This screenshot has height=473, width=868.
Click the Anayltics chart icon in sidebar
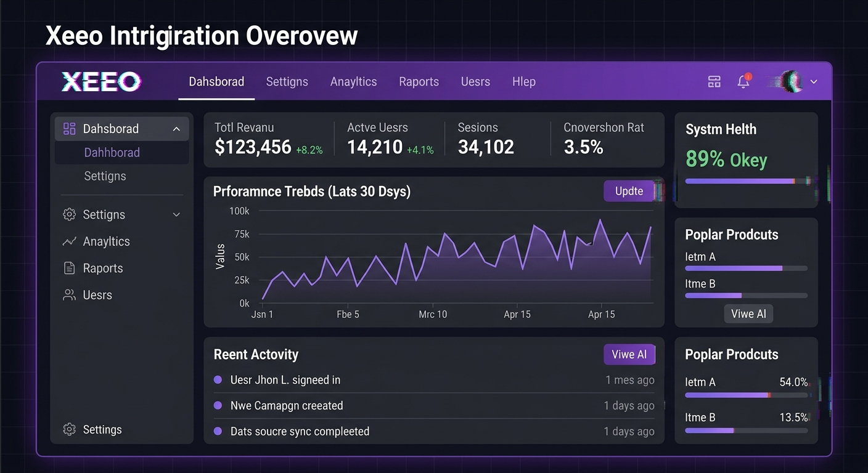pos(70,241)
